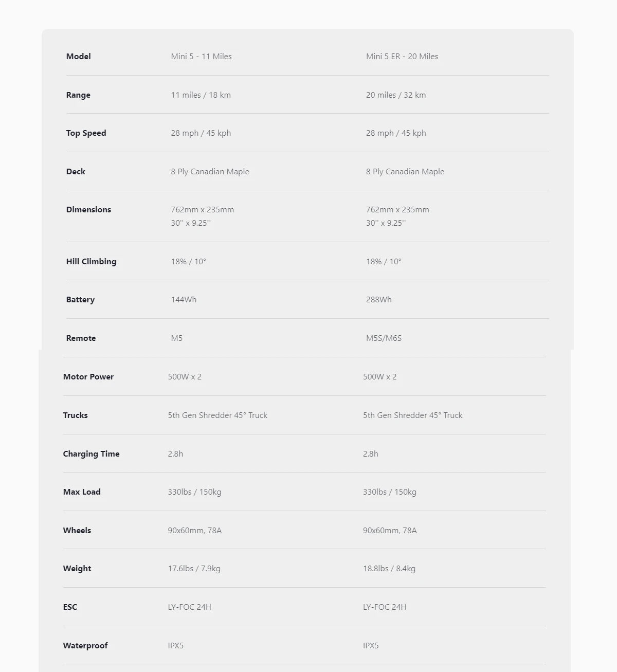The width and height of the screenshot is (617, 672).
Task: Select the "Max Load" row label
Action: click(x=82, y=492)
